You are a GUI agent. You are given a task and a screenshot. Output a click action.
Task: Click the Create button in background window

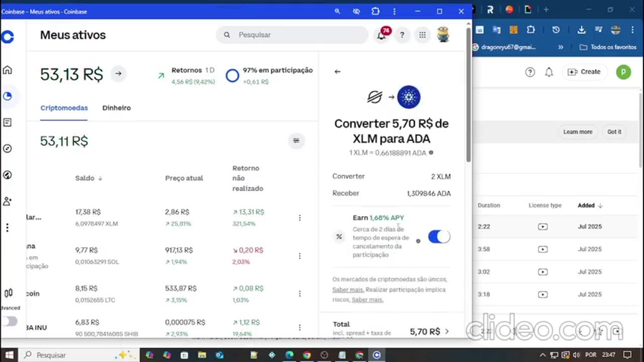(584, 72)
